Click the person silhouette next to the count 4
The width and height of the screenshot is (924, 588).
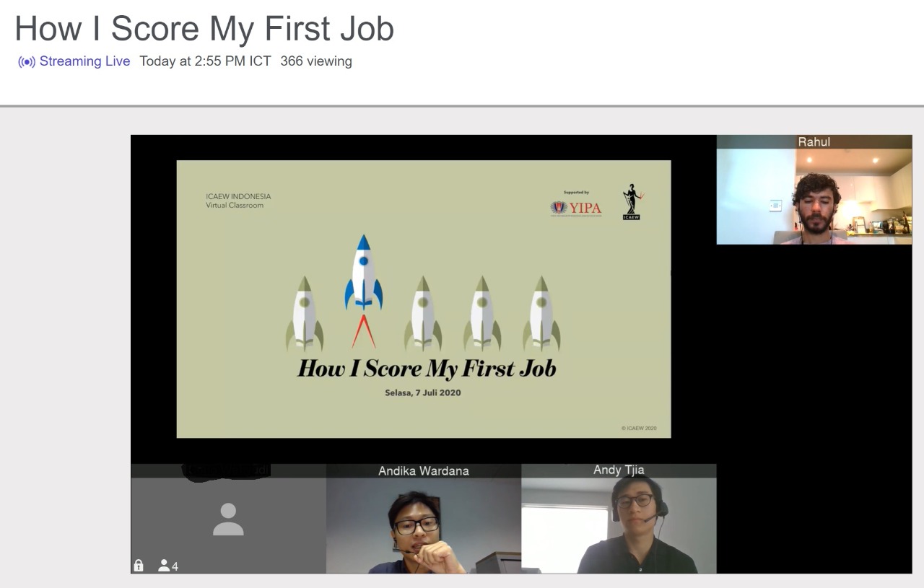[164, 566]
